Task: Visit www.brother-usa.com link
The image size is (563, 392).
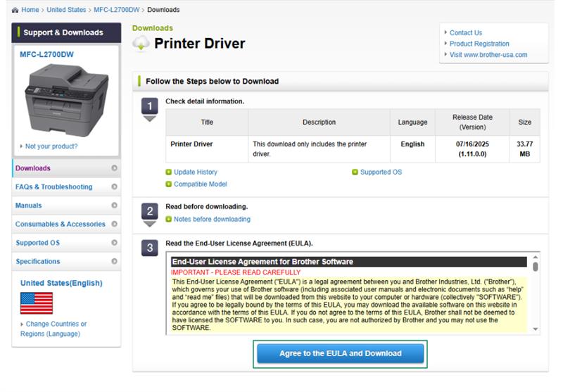Action: click(x=488, y=55)
